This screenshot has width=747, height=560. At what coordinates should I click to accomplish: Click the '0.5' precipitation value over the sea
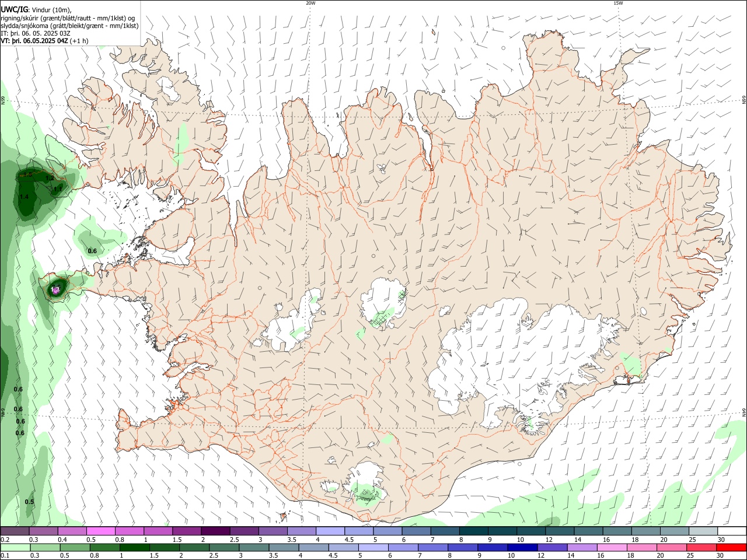click(x=30, y=502)
